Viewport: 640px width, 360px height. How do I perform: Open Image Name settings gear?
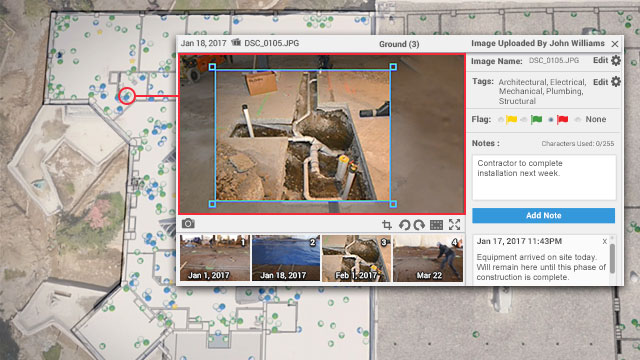point(616,60)
